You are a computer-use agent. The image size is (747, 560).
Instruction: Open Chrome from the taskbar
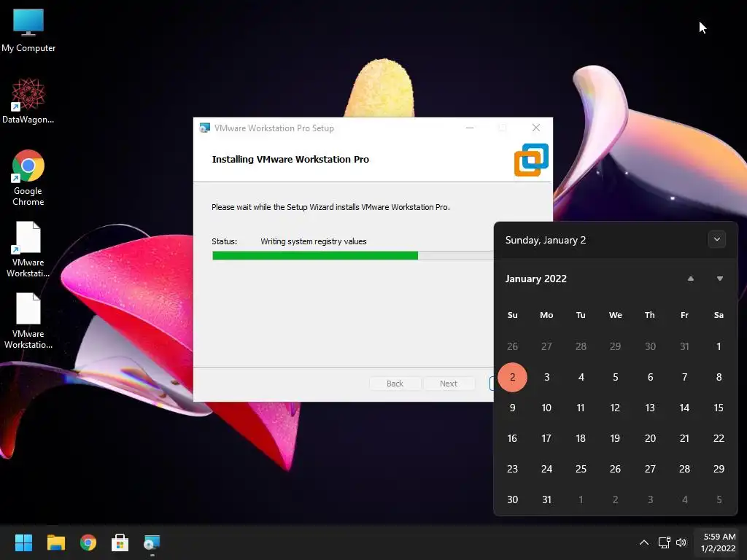pyautogui.click(x=88, y=542)
